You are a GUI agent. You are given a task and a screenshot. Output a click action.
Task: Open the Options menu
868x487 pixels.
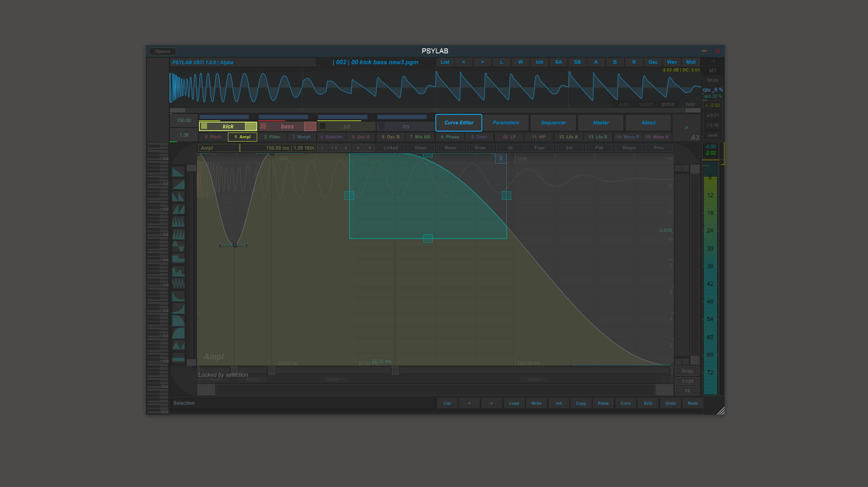tap(163, 52)
